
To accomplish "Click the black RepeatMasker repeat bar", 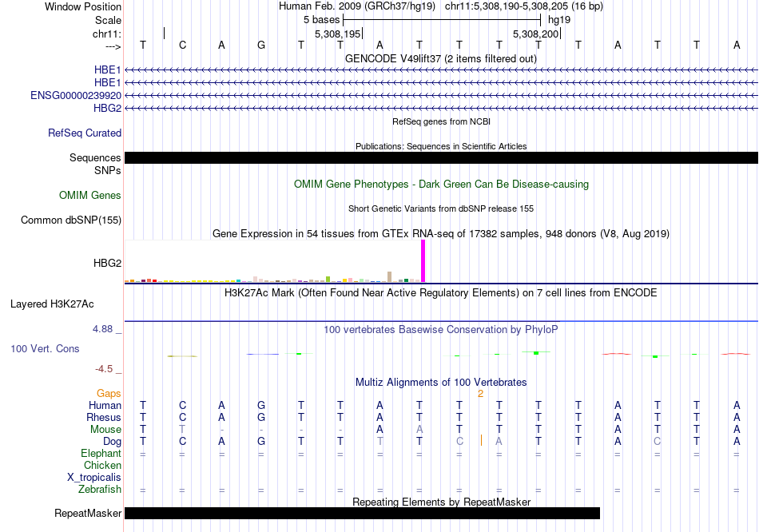I will point(362,513).
